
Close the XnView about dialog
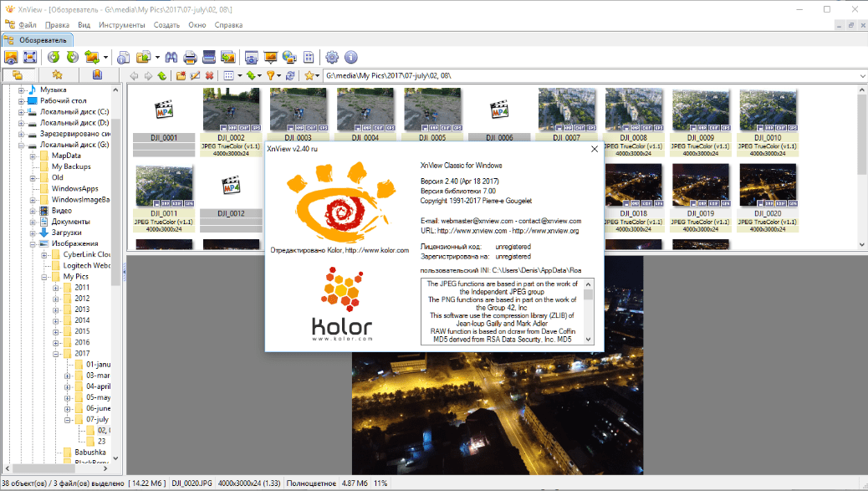[595, 149]
